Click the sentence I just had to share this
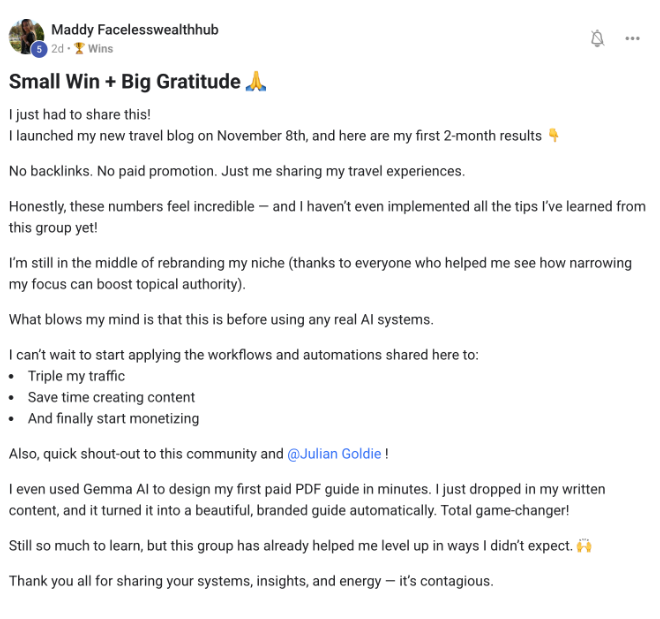660x619 pixels. coord(77,114)
